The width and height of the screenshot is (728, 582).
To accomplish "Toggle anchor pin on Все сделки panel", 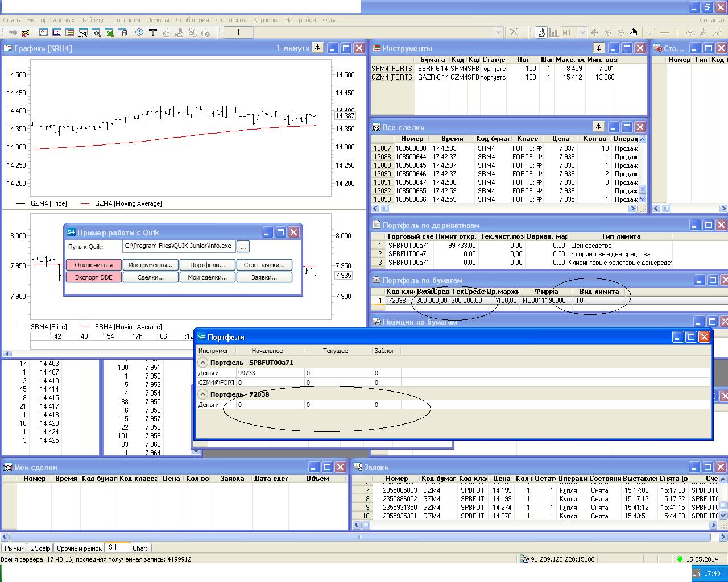I will [598, 126].
